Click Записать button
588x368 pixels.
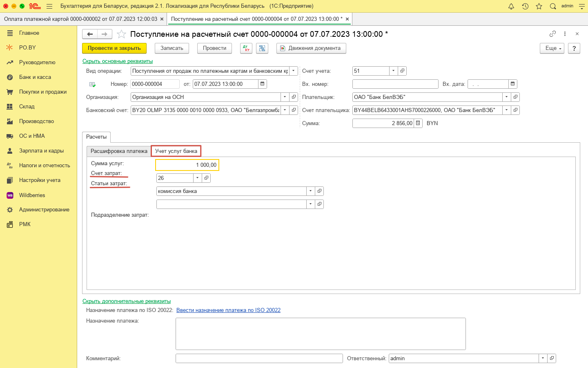(x=172, y=48)
